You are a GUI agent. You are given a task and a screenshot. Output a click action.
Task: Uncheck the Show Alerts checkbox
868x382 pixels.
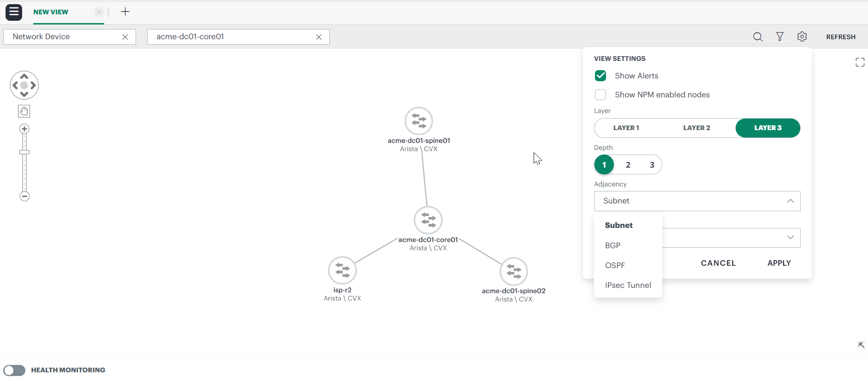(600, 76)
